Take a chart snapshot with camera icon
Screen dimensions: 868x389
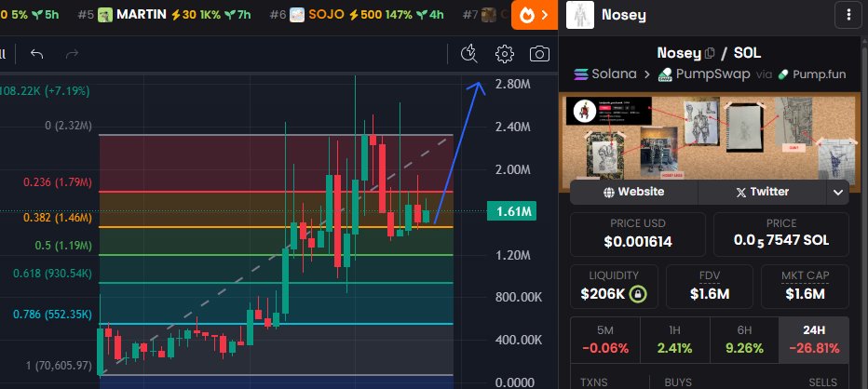point(539,54)
